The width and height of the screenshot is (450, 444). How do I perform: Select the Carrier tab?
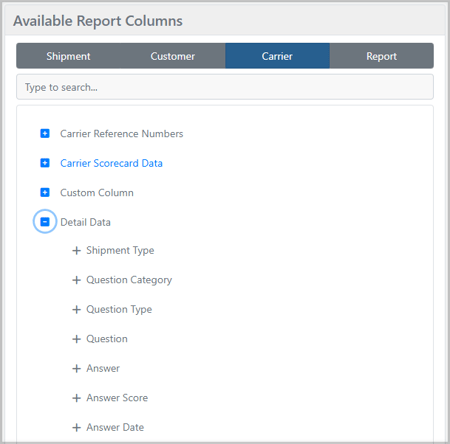(277, 56)
